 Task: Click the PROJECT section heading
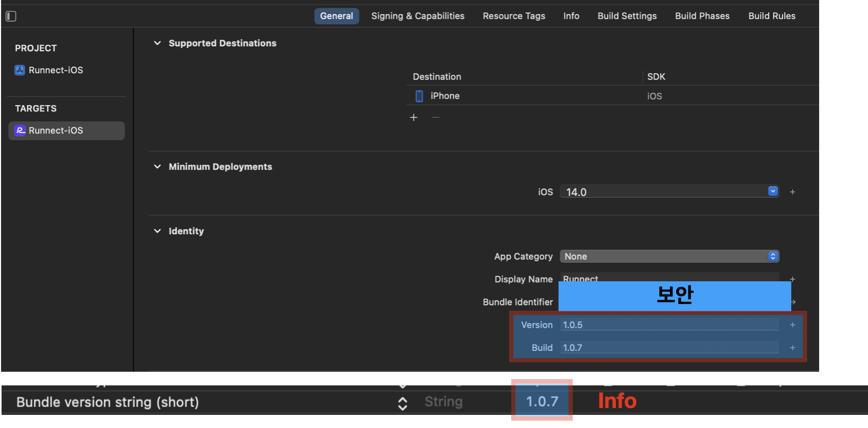coord(36,48)
